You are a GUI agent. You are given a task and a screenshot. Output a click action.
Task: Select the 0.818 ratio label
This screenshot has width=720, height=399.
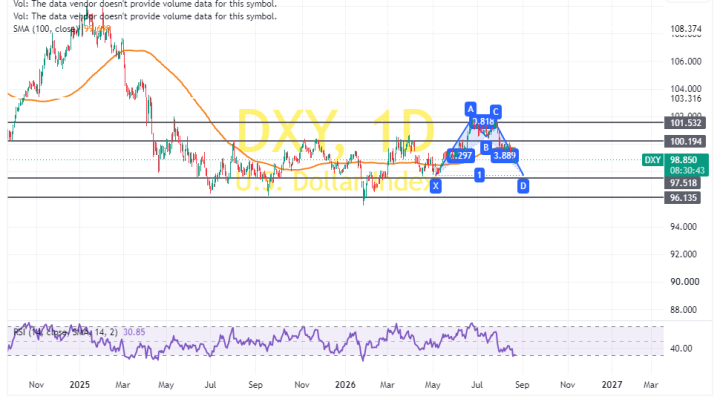tap(484, 122)
